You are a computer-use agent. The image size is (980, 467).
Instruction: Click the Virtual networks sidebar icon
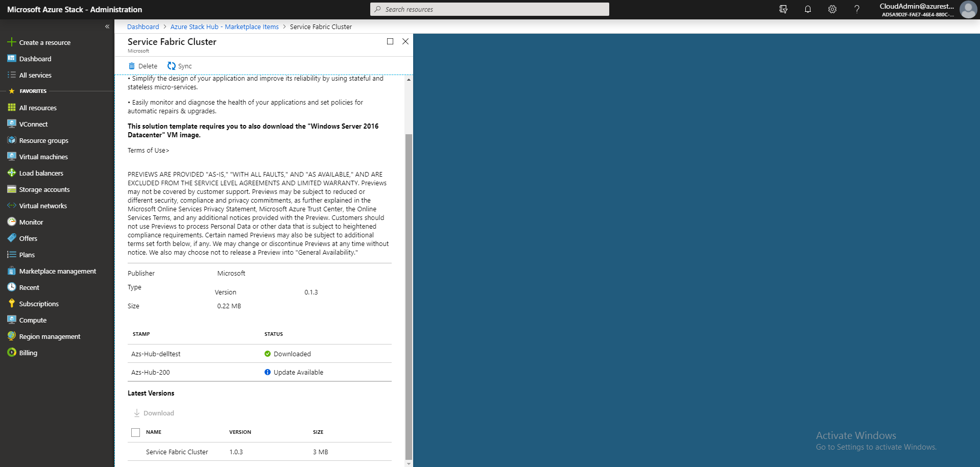point(12,206)
